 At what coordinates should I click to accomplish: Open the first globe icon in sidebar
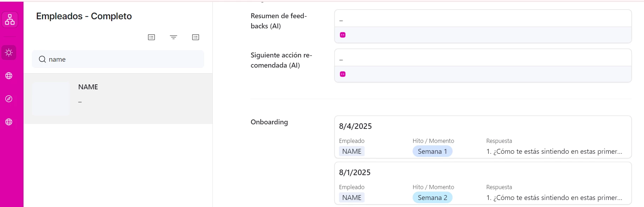coord(9,76)
